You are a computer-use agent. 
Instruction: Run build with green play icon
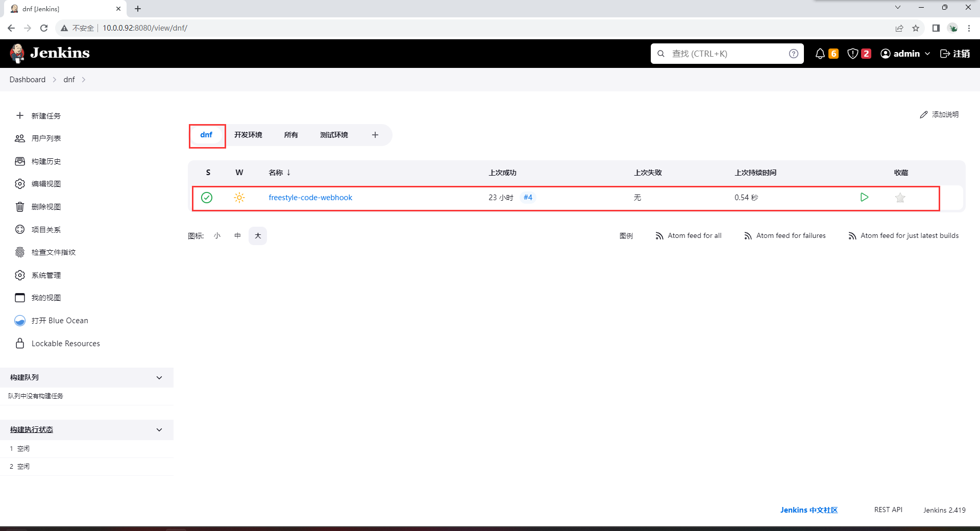(x=864, y=197)
